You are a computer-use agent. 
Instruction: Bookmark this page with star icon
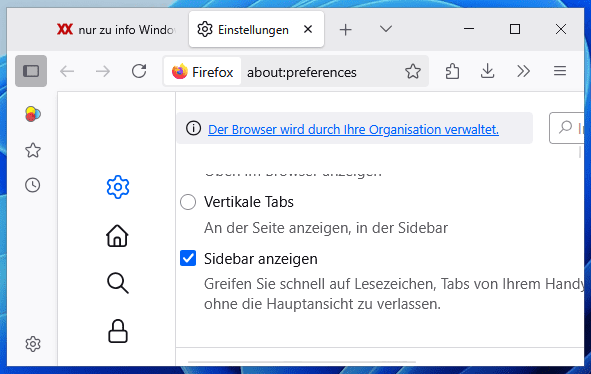click(x=413, y=71)
